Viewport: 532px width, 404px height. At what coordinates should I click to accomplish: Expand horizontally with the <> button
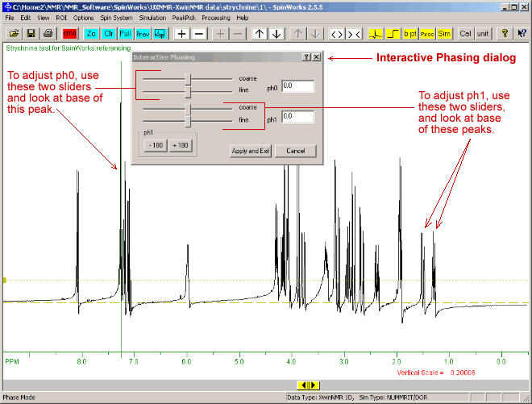point(337,34)
